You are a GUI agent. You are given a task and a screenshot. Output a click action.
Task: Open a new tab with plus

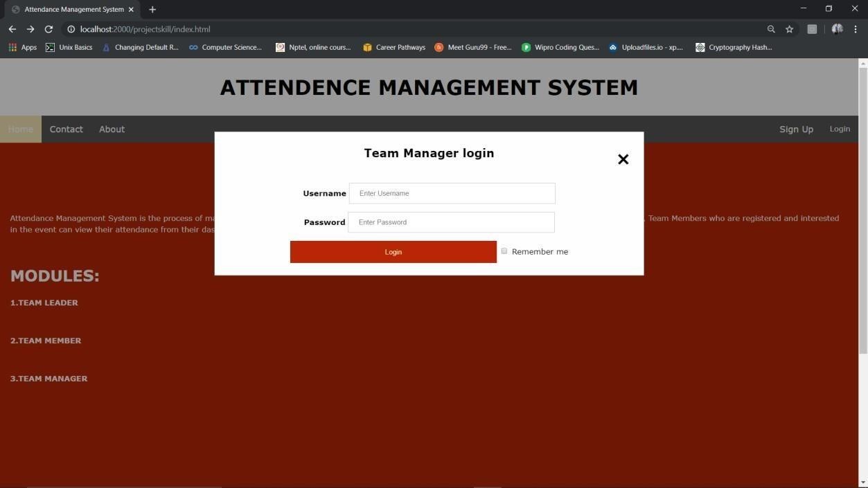click(x=152, y=10)
